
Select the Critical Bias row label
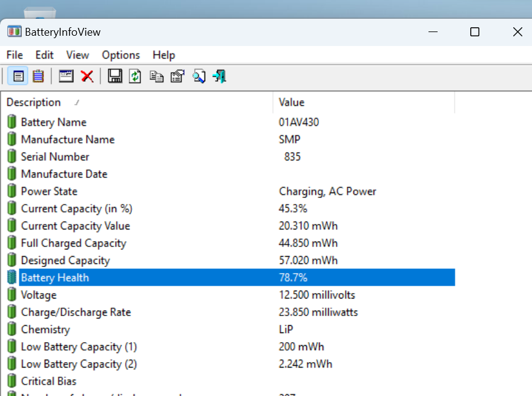pos(48,381)
